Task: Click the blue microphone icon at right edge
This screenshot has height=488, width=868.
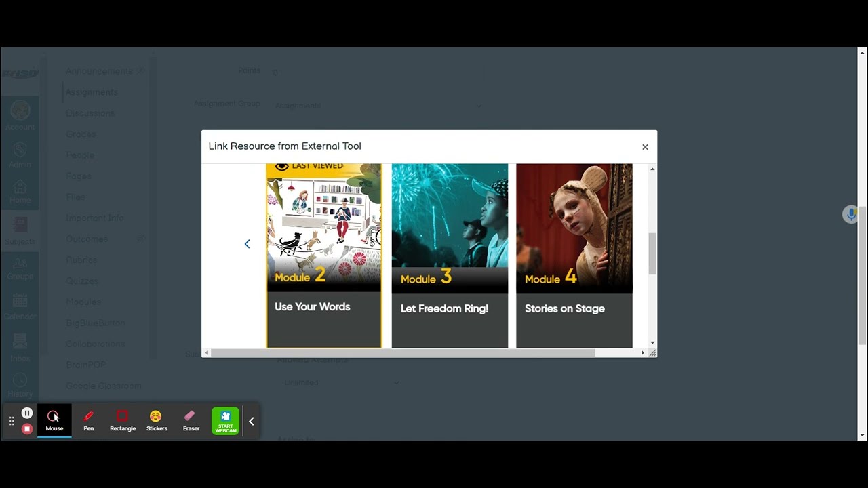Action: 850,215
